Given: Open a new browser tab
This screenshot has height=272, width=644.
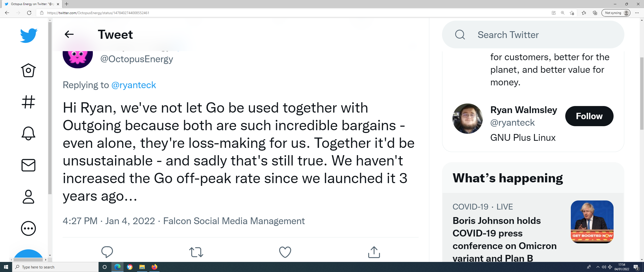Looking at the screenshot, I should 67,4.
